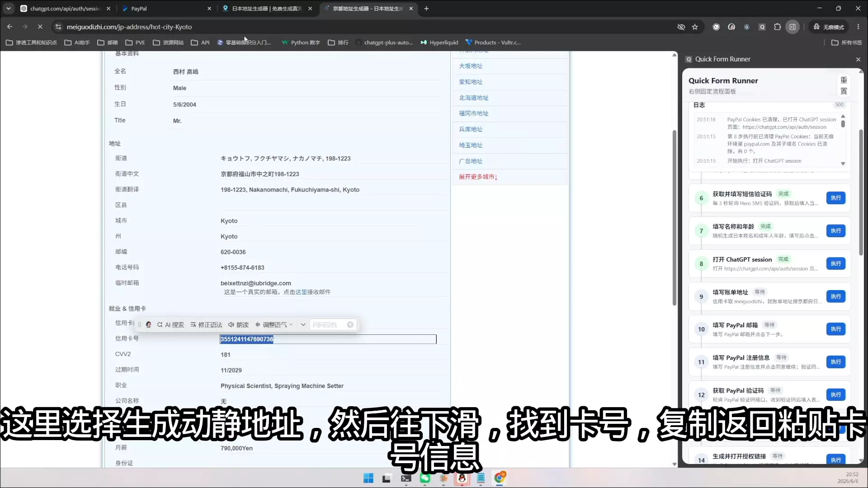
Task: Open Windows Start menu
Action: click(368, 478)
